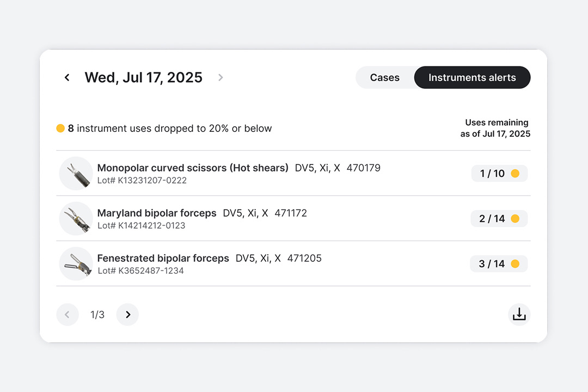Click the Wed, Jul 17, 2025 date heading
588x392 pixels.
143,77
